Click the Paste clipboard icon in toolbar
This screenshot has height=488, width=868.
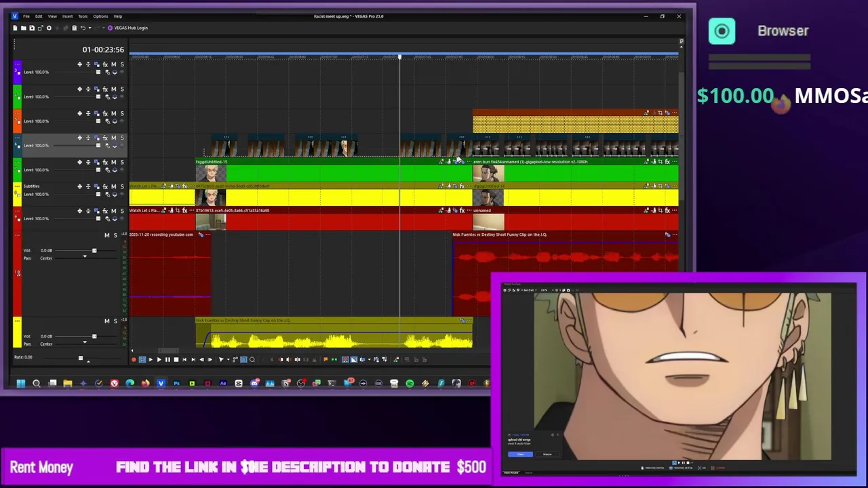75,28
